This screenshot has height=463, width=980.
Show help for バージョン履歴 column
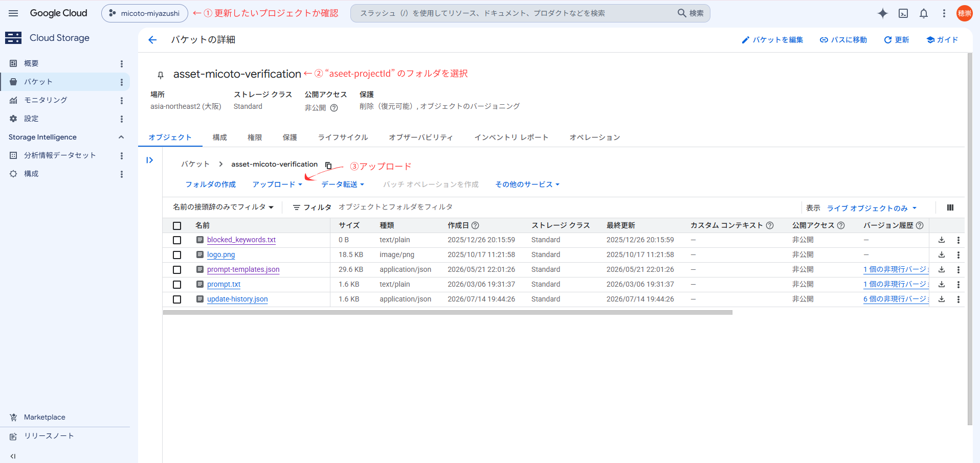[x=920, y=225]
